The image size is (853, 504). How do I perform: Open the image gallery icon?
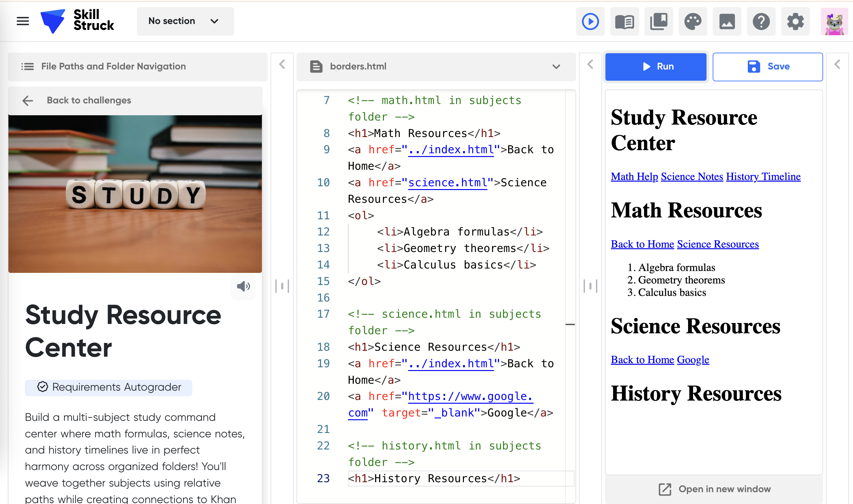click(x=727, y=21)
